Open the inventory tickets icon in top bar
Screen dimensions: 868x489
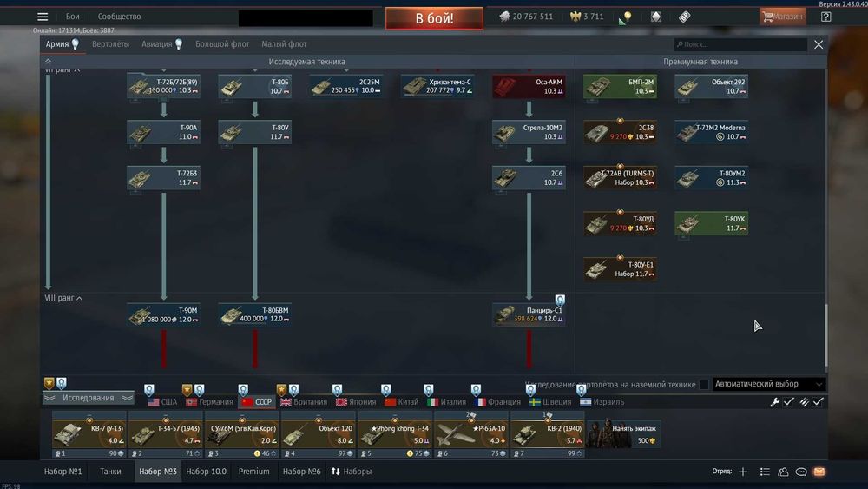685,17
